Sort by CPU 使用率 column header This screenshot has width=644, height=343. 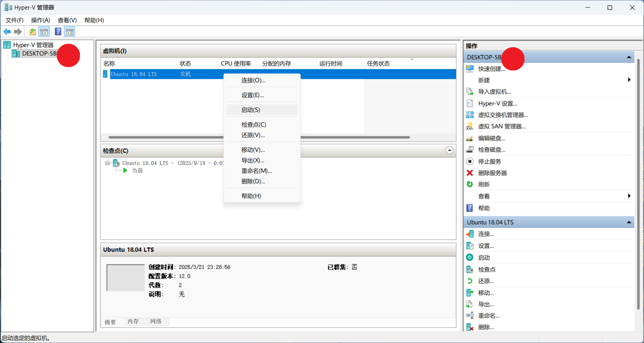[239, 64]
